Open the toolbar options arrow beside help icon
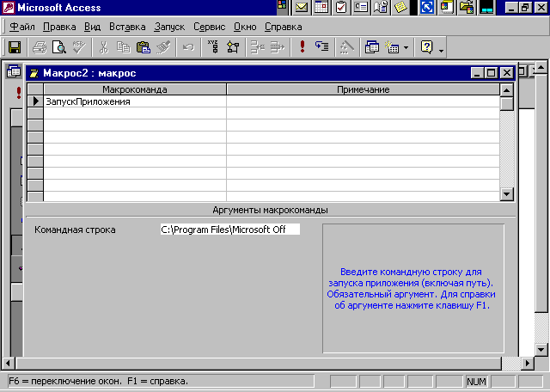 441,51
